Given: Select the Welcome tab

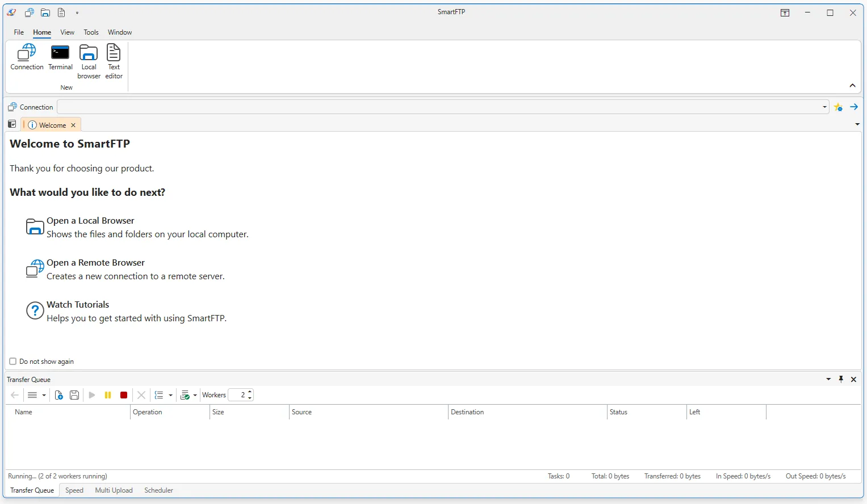Looking at the screenshot, I should click(52, 125).
